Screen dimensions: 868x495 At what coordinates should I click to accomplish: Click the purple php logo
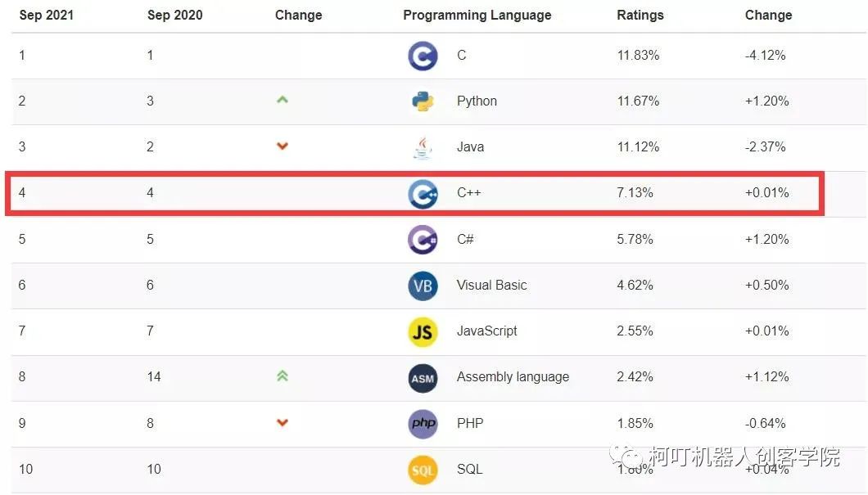point(423,424)
